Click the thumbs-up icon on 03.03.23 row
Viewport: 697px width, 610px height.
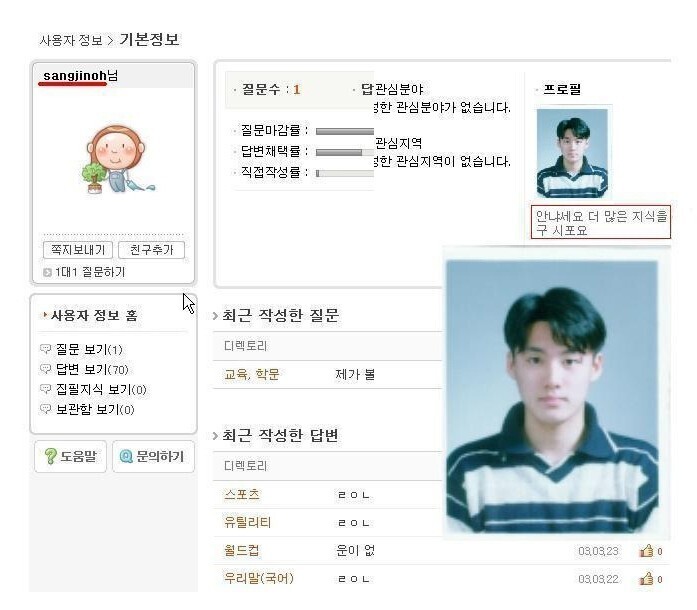coord(646,551)
